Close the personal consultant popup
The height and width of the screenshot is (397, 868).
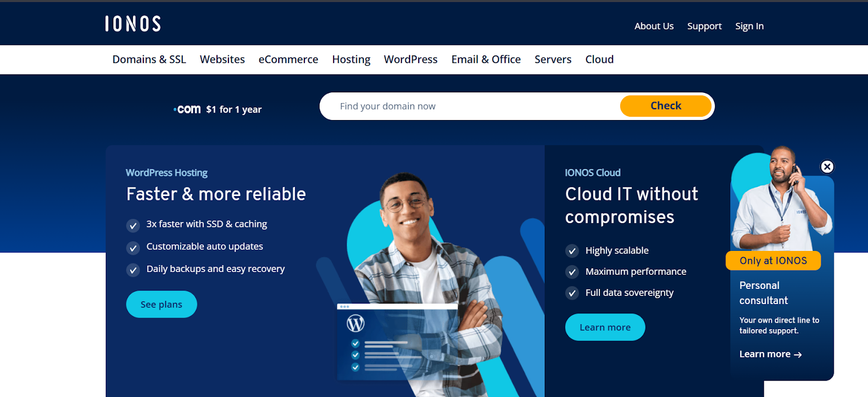click(x=827, y=167)
